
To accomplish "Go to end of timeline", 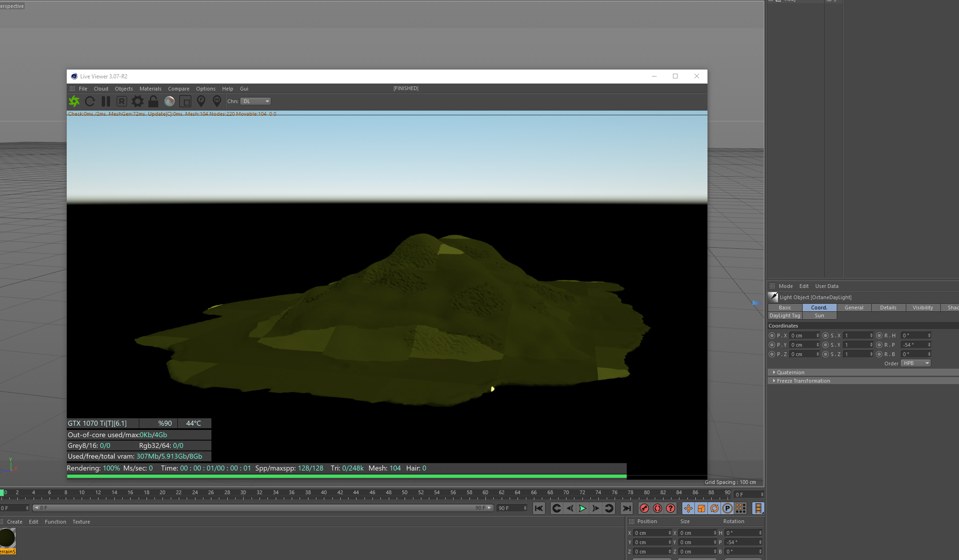I will click(627, 508).
